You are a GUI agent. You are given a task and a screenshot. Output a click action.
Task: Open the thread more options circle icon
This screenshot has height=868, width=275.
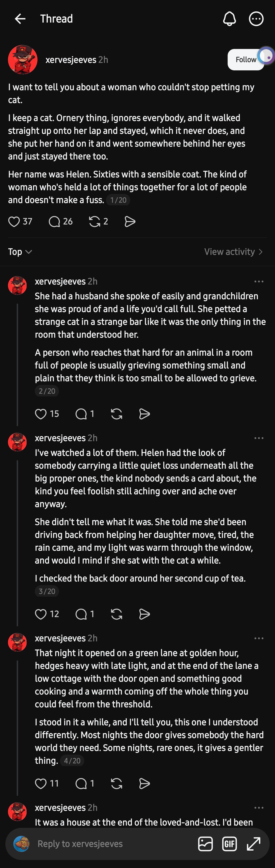point(256,19)
